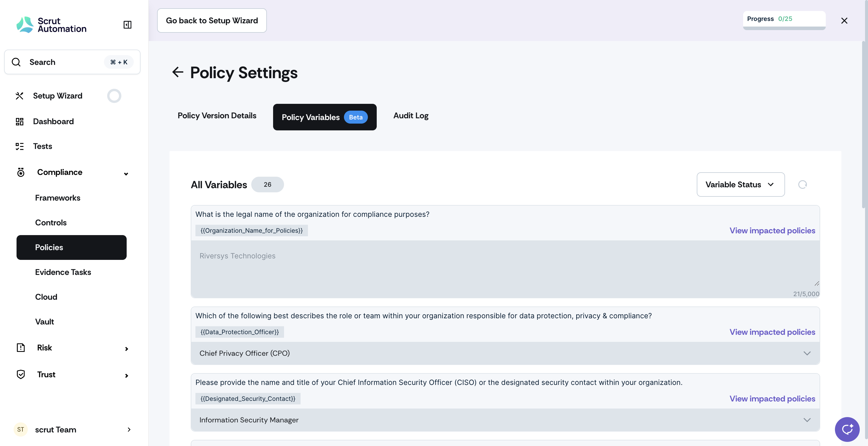View impacted policies for Organization_Name_for_Policies

pos(772,231)
